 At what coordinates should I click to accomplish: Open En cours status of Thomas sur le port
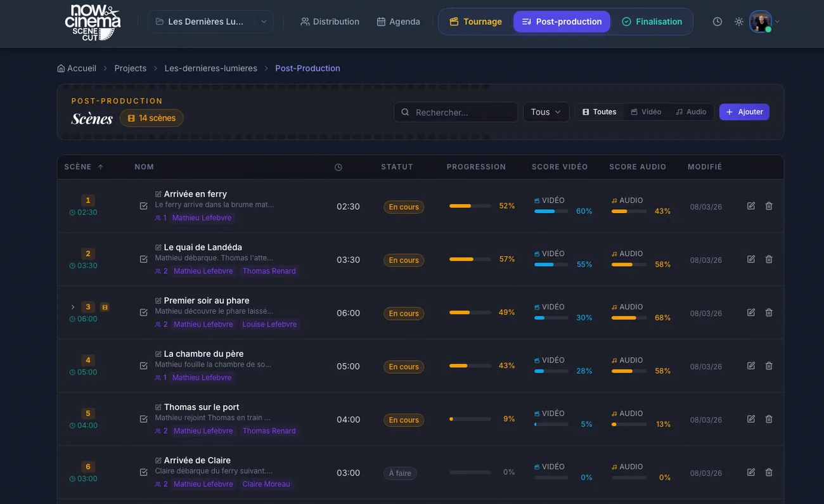pyautogui.click(x=404, y=420)
